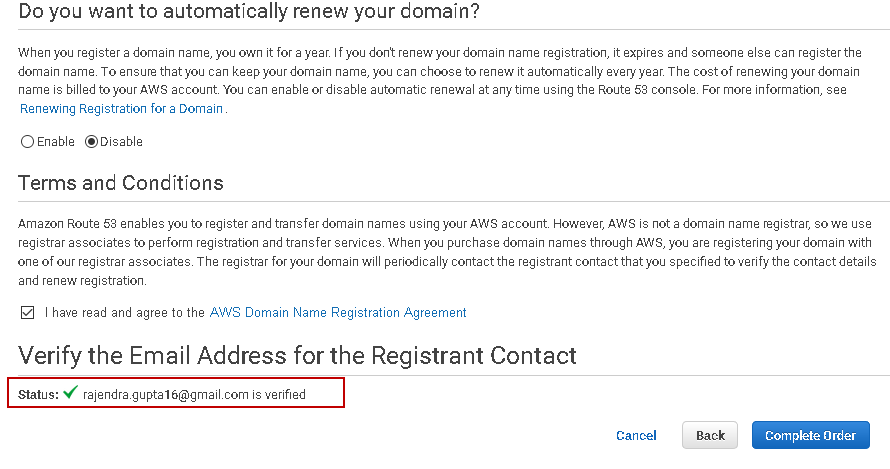Click the Enable label text

point(56,142)
